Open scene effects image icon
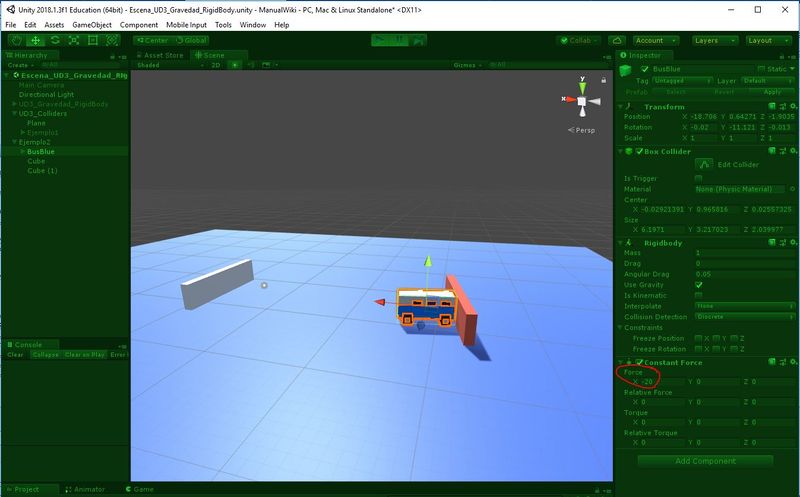 click(266, 65)
